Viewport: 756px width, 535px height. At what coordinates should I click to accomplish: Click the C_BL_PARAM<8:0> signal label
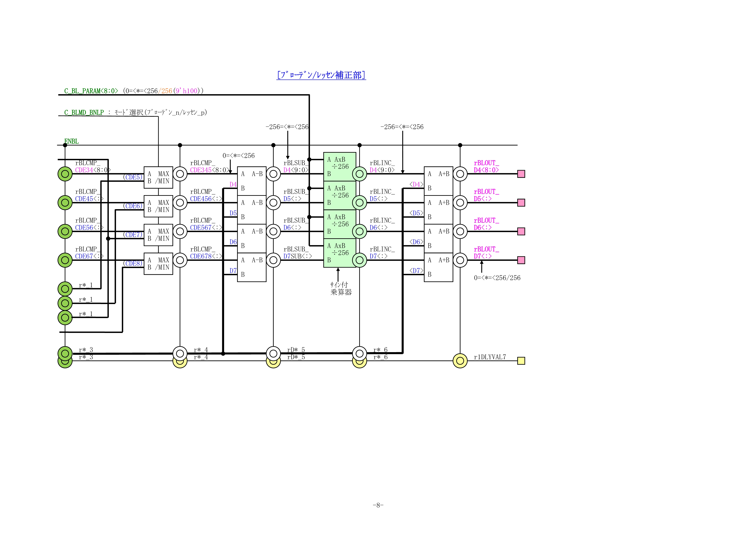click(x=91, y=91)
